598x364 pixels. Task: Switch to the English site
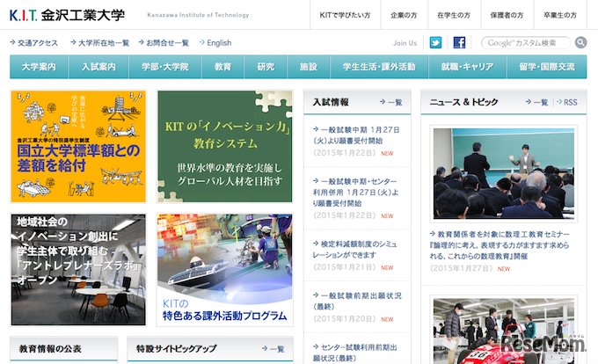point(215,43)
